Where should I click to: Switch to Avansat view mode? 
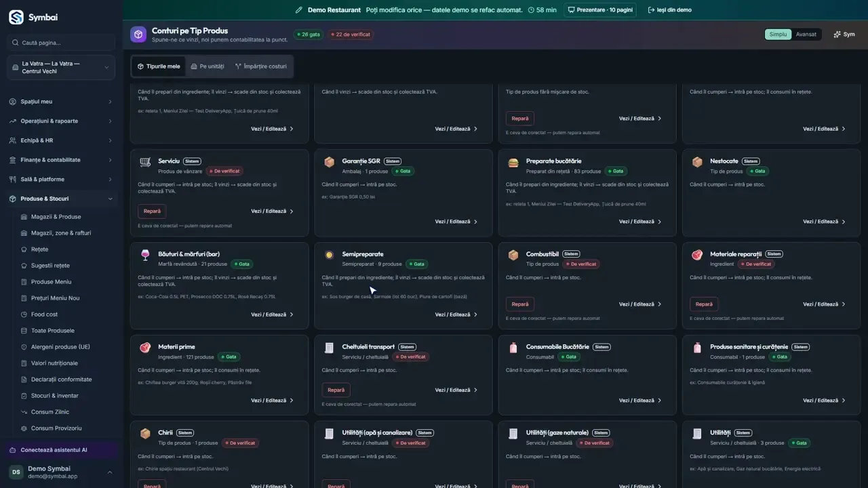coord(806,35)
